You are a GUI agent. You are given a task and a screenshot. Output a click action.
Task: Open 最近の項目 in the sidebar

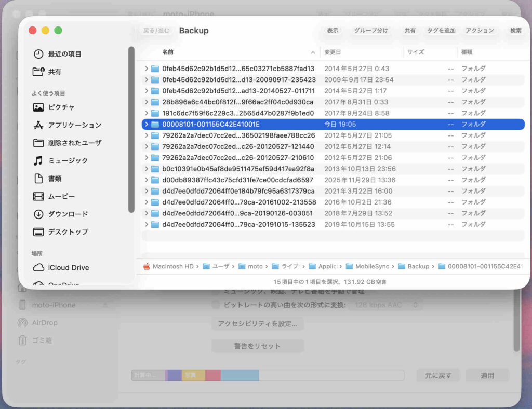coord(64,54)
